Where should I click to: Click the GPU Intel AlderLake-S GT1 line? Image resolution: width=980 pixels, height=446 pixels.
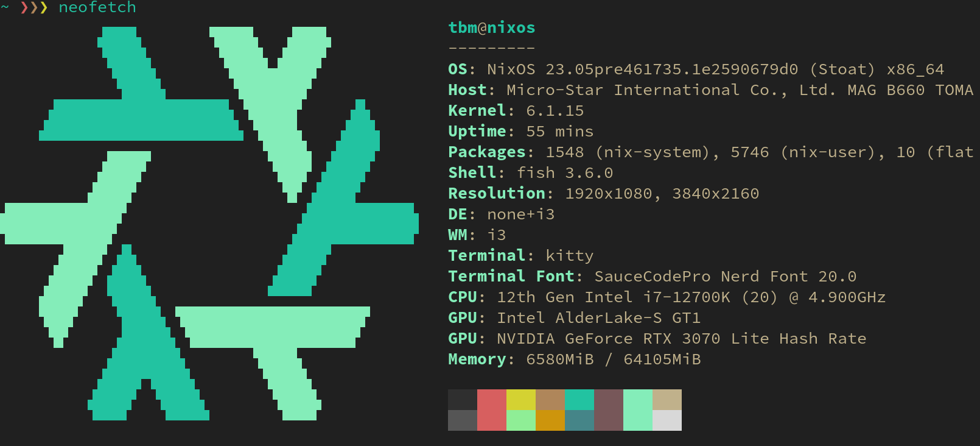pyautogui.click(x=575, y=318)
